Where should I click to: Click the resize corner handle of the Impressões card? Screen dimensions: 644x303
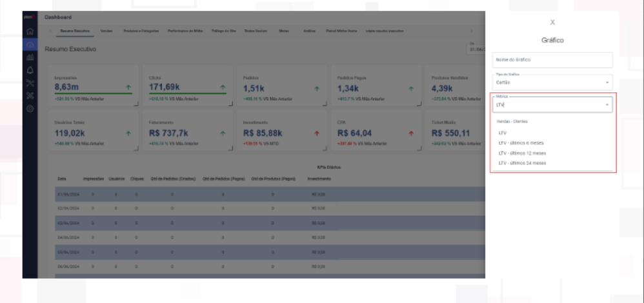pos(136,104)
